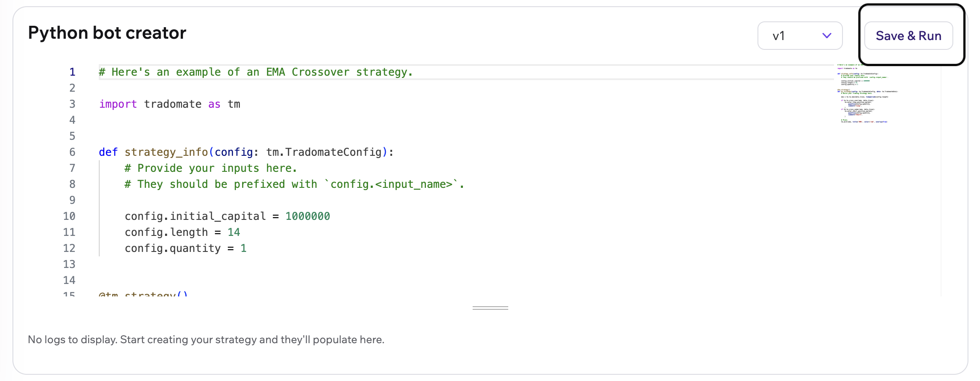Click line number 12 in the gutter
Image resolution: width=980 pixels, height=381 pixels.
coord(69,248)
